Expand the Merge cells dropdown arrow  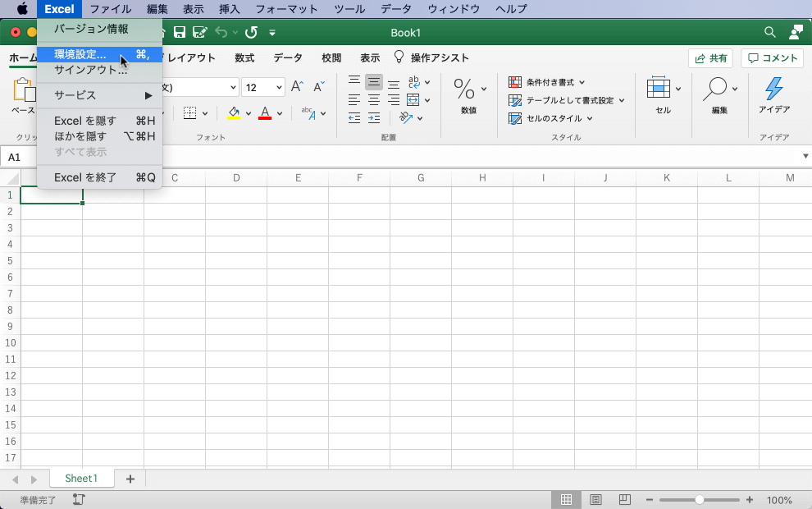pos(427,100)
